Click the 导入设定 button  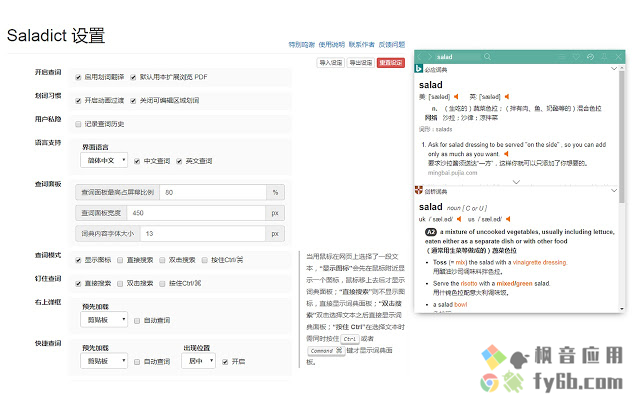point(331,63)
